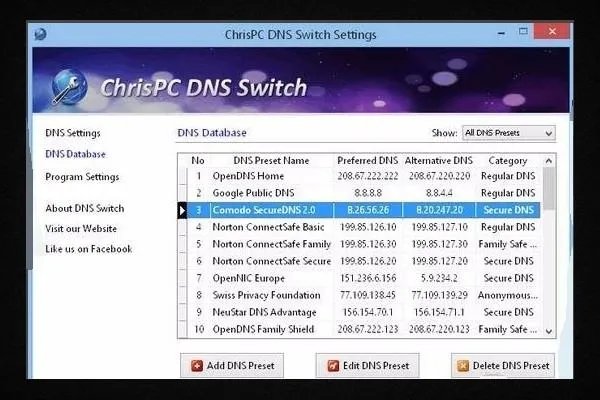Click the X icon on Delete DNS Preset
This screenshot has height=400, width=600.
[463, 366]
